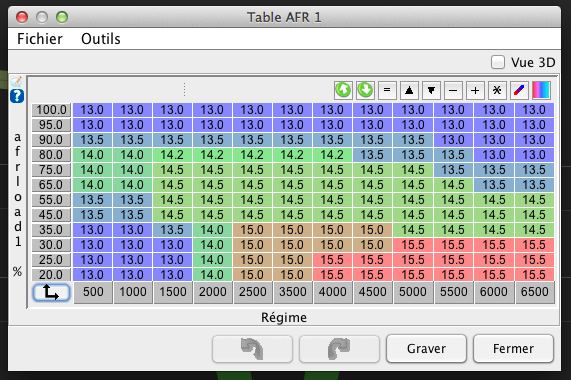571x380 pixels.
Task: Click the notepad icon above help
Action: coord(16,81)
